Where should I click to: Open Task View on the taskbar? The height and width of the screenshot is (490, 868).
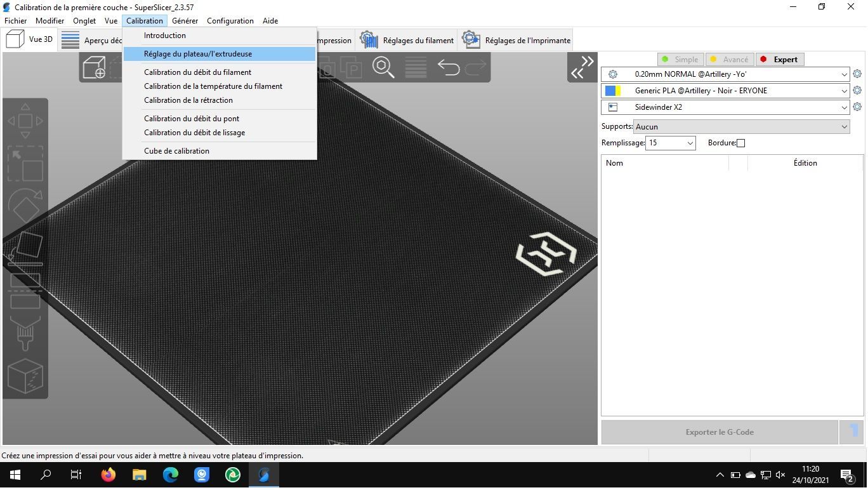(76, 475)
